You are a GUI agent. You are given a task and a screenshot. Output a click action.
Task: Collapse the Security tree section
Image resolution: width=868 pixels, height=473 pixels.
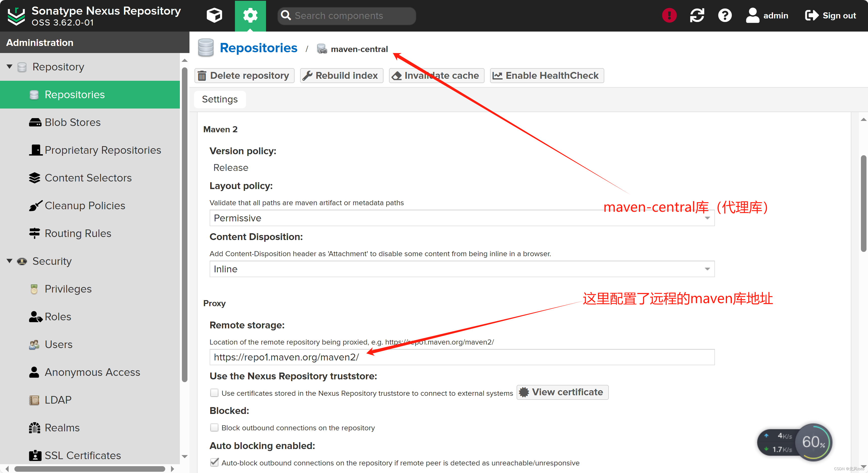tap(9, 261)
